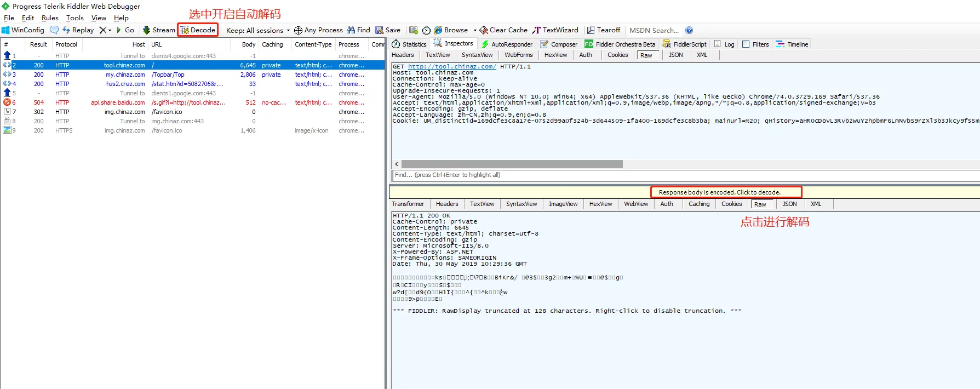Image resolution: width=980 pixels, height=389 pixels.
Task: Clear Cache using the toolbar button
Action: pyautogui.click(x=503, y=30)
